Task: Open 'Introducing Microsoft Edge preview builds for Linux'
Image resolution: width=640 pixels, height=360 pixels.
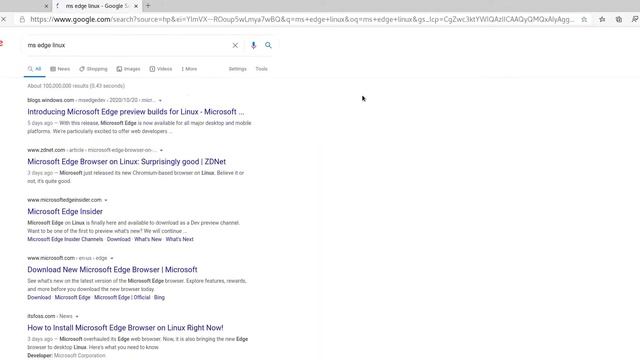Action: point(136,112)
